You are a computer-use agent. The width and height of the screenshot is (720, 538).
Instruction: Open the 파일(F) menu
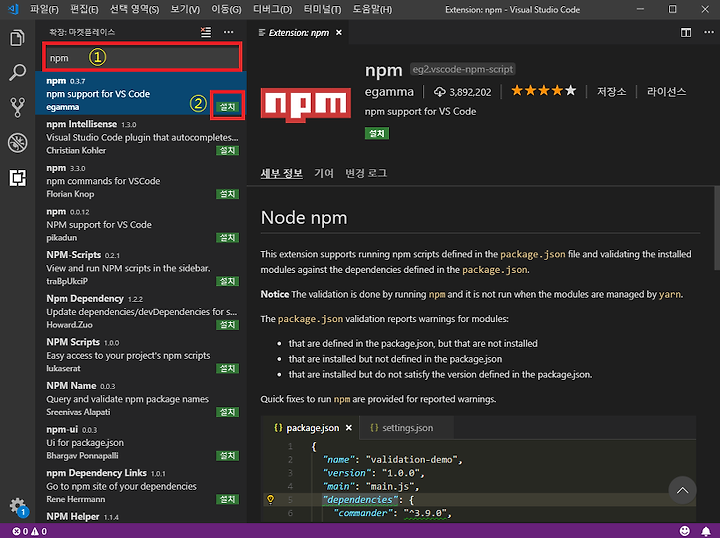[x=45, y=9]
